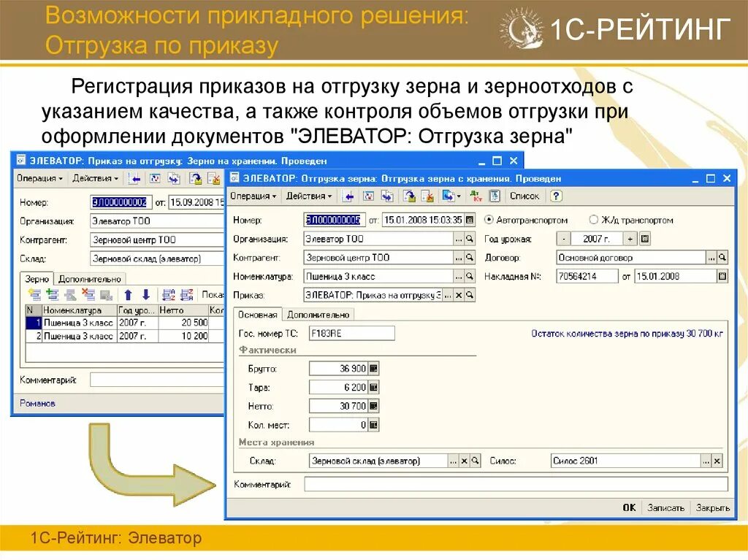Open calculator for Тара value 6 200
This screenshot has width=748, height=560.
373,387
